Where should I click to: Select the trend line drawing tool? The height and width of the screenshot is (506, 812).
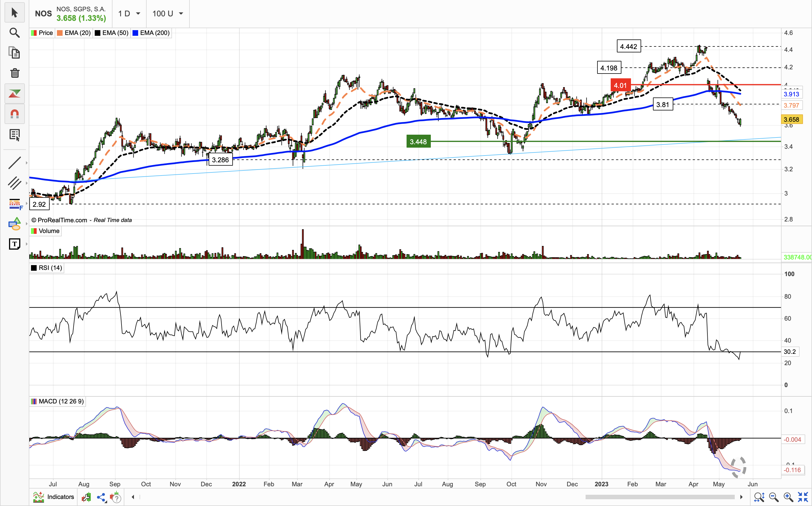click(x=14, y=163)
